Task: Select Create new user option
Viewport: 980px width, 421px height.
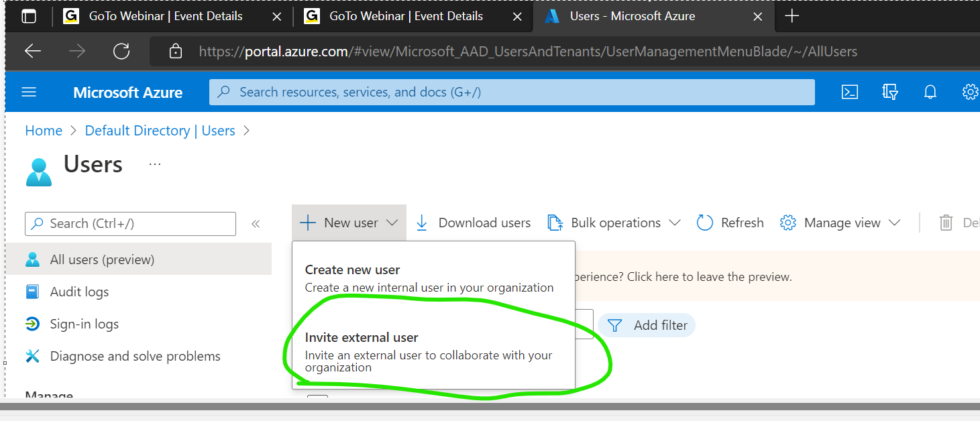Action: 352,270
